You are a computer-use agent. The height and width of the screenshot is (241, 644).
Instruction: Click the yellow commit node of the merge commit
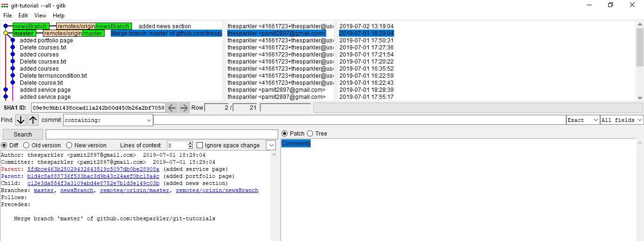click(6, 33)
